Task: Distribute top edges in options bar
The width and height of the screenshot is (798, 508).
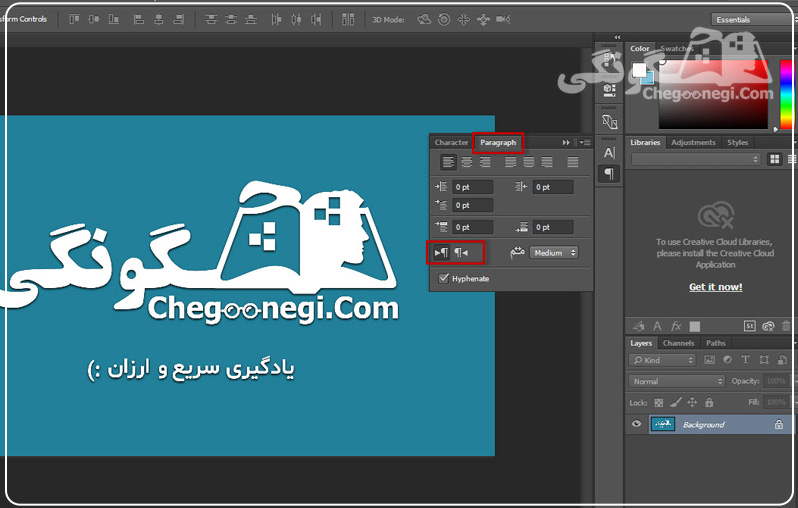Action: 211,19
